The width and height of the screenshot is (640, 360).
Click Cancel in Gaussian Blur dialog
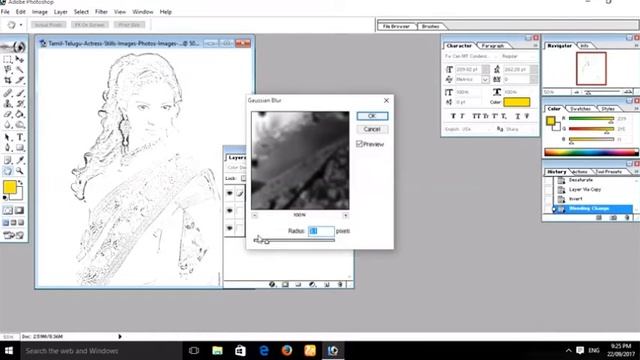372,129
